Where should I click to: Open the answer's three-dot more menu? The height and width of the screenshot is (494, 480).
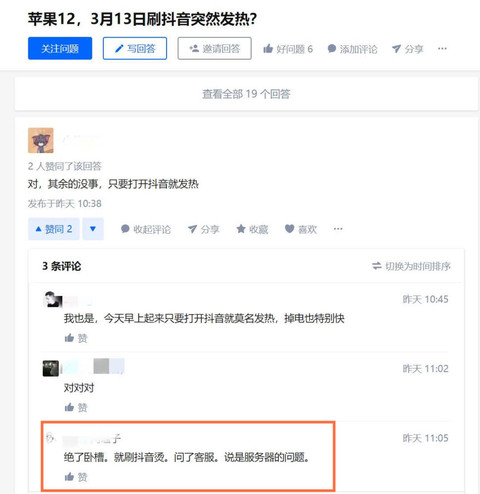click(338, 229)
